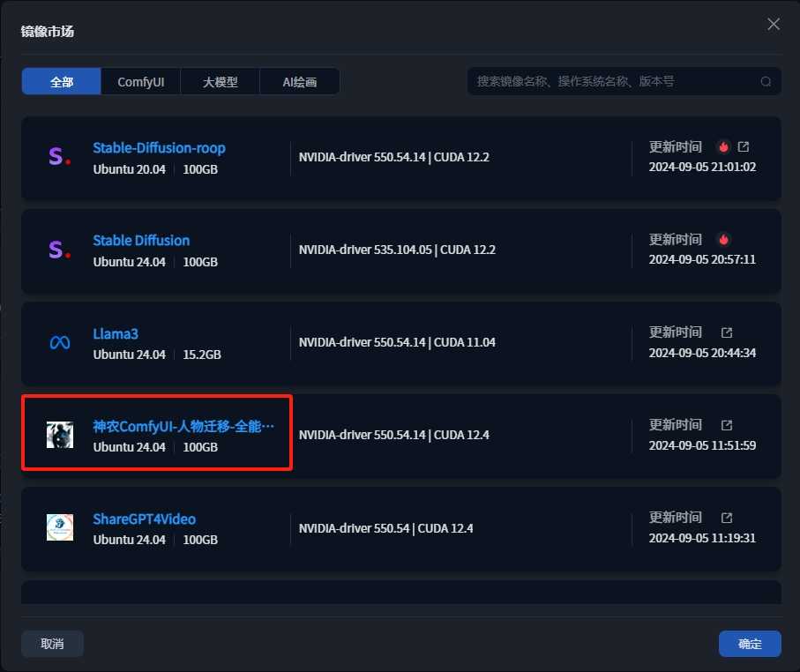Click the Stable-Diffusion-roop logo icon

(60, 157)
